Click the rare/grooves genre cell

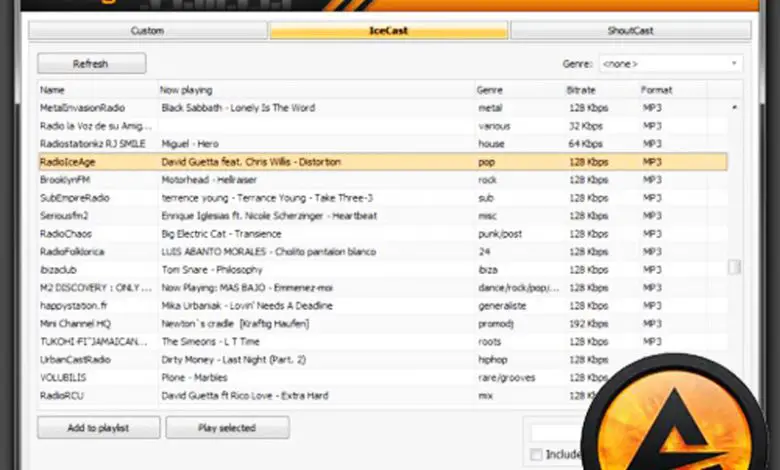(507, 377)
